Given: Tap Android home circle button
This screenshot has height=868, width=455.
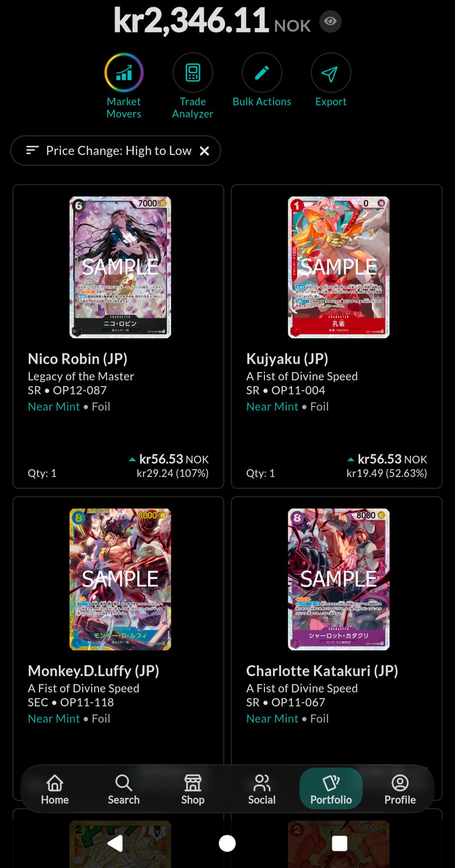Looking at the screenshot, I should (x=227, y=843).
